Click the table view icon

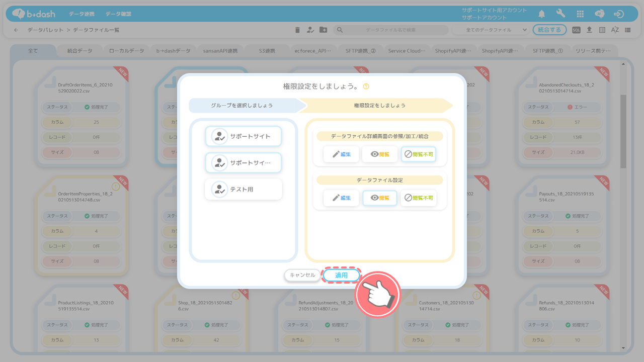coord(602,30)
